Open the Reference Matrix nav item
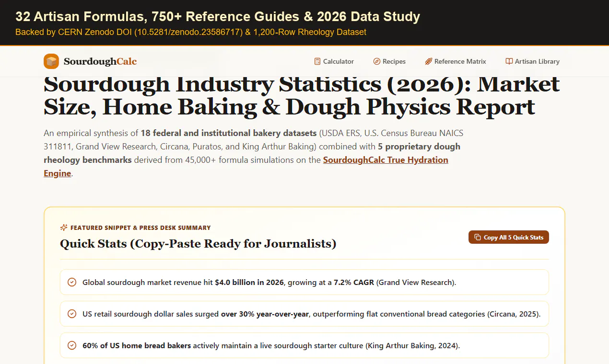The image size is (609, 364). click(456, 61)
